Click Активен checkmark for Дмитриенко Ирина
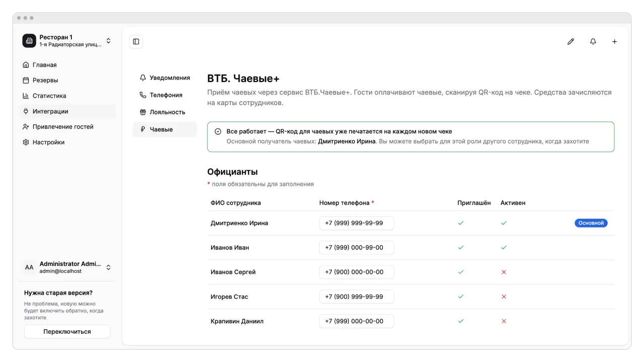 tap(504, 223)
